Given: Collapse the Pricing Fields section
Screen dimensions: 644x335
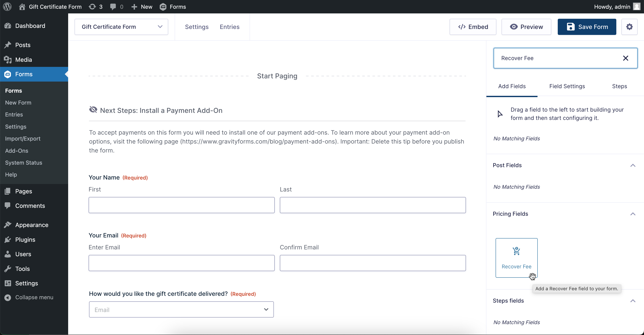Looking at the screenshot, I should point(633,214).
